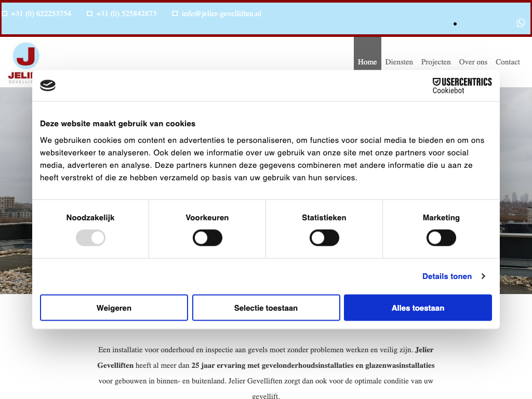Screen dimensions: 532x399
Task: Click the Usercentrics Cookiebot branding logo
Action: [x=462, y=86]
